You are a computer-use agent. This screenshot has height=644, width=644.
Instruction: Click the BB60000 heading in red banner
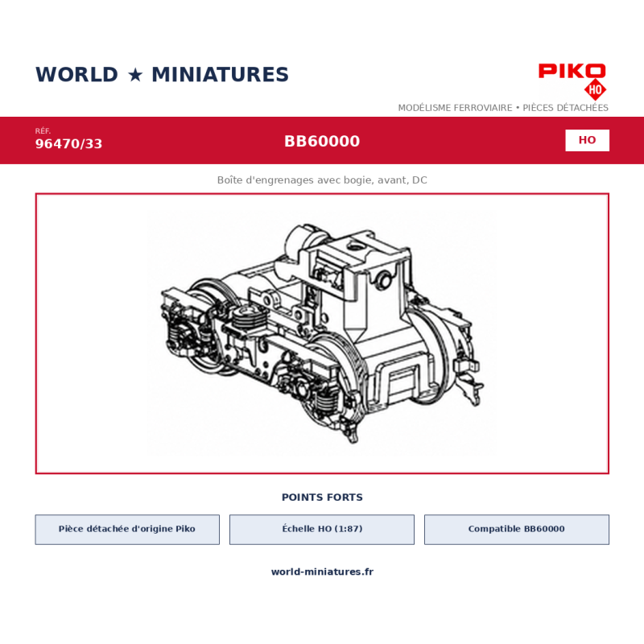322,142
